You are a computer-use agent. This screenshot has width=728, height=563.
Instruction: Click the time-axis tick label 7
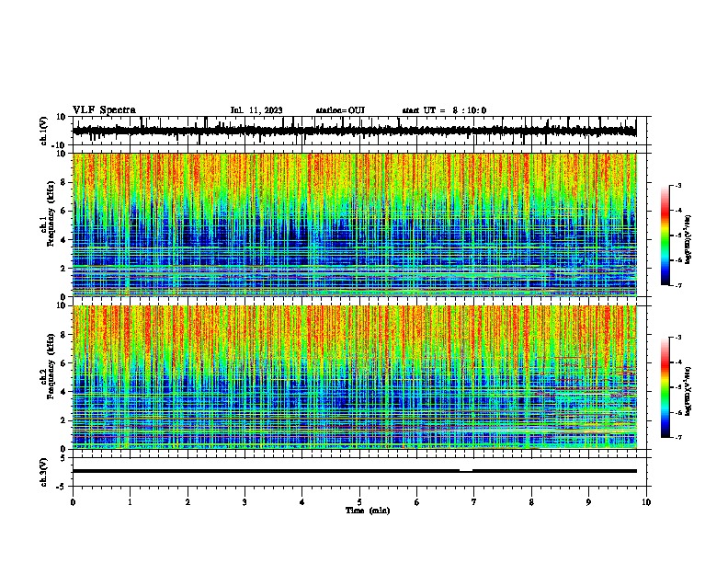(x=474, y=502)
